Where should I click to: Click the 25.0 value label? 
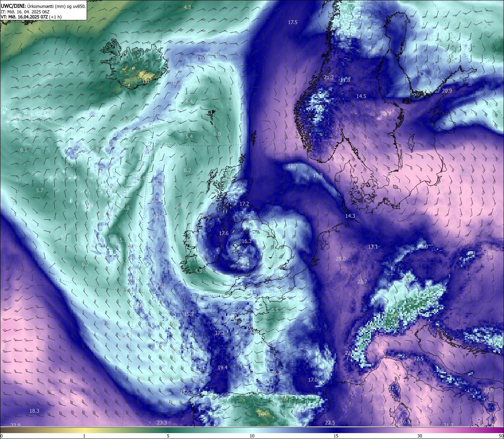341,259
